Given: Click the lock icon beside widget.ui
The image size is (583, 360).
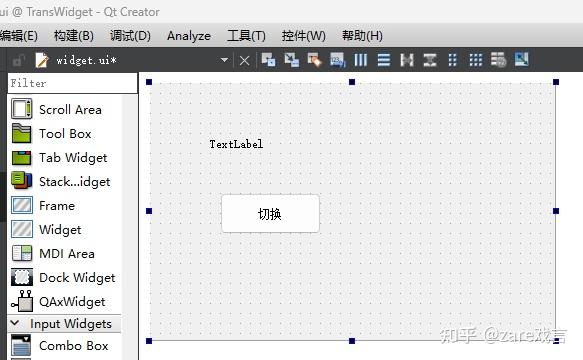Looking at the screenshot, I should (x=18, y=60).
